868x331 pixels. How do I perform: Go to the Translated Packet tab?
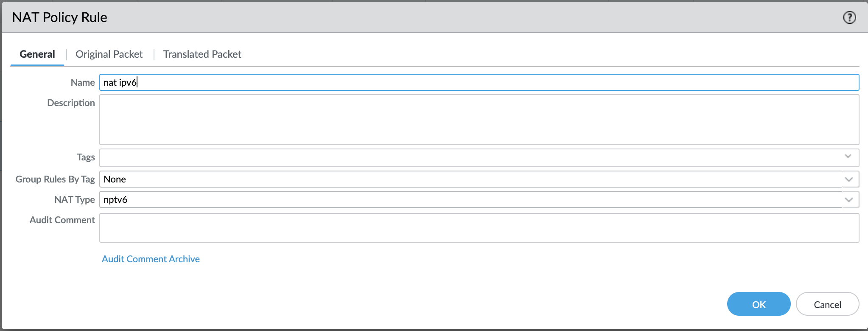tap(202, 54)
